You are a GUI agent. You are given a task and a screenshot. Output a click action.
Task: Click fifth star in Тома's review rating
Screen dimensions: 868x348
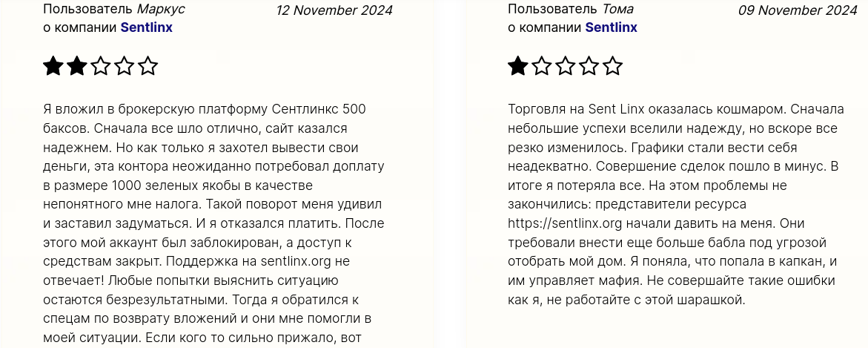click(613, 67)
